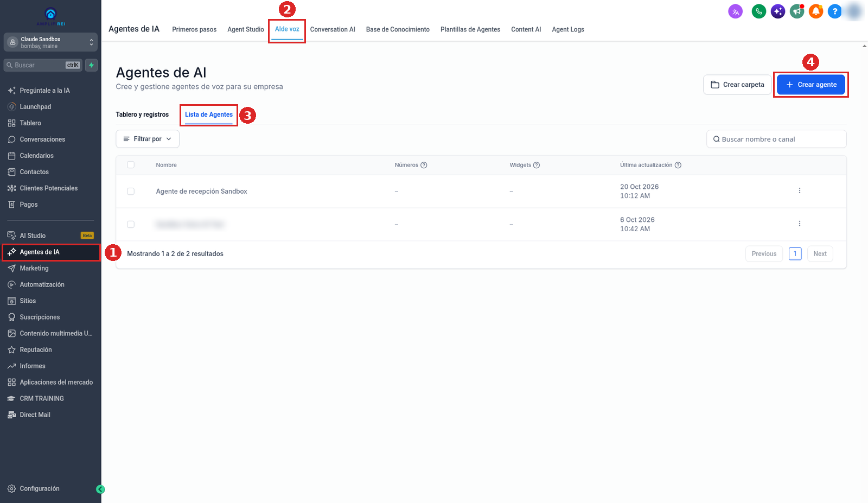Image resolution: width=868 pixels, height=503 pixels.
Task: Open the purple language translate icon
Action: coord(735,11)
